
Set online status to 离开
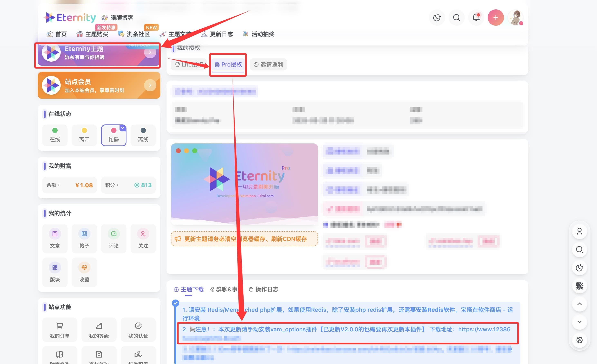click(84, 135)
